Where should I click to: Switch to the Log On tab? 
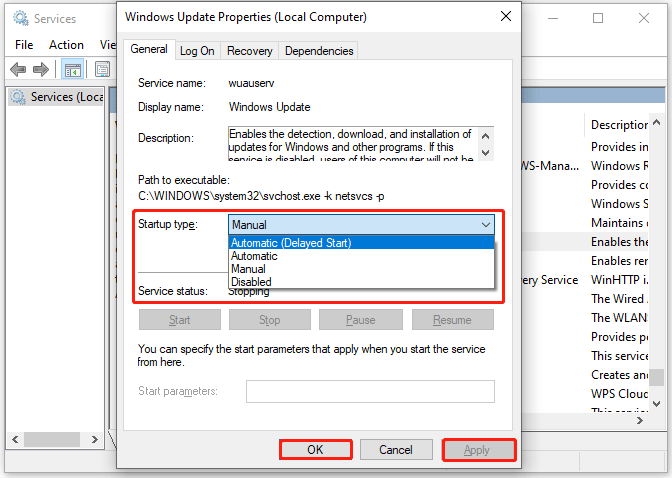click(197, 51)
